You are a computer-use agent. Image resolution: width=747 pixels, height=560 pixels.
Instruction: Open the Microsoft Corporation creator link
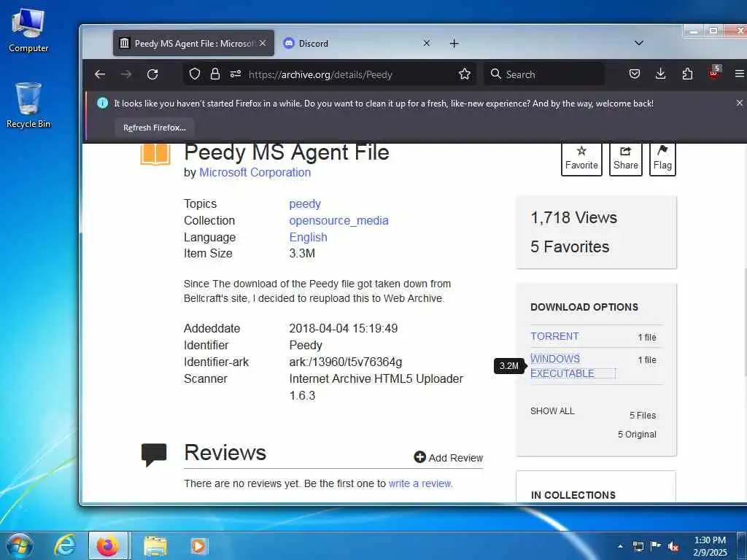(x=255, y=172)
